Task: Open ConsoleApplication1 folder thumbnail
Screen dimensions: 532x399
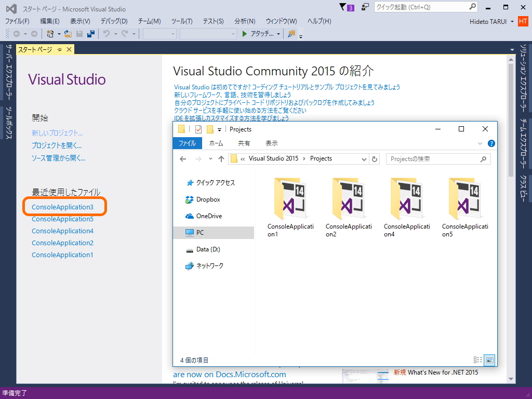Action: coord(290,199)
